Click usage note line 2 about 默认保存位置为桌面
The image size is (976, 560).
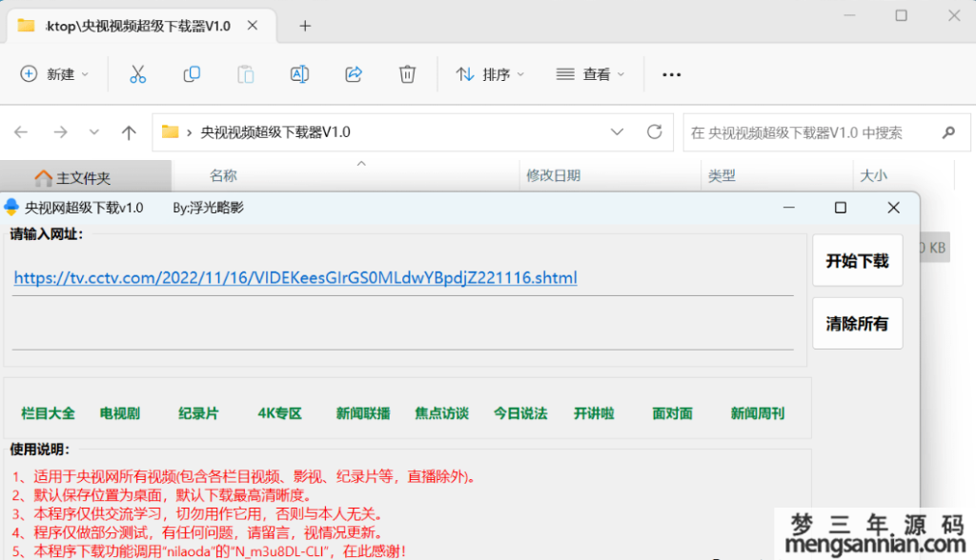[x=161, y=496]
